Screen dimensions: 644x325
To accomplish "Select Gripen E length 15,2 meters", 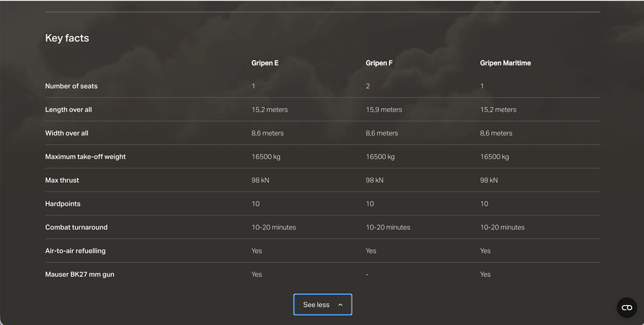I will coord(270,110).
